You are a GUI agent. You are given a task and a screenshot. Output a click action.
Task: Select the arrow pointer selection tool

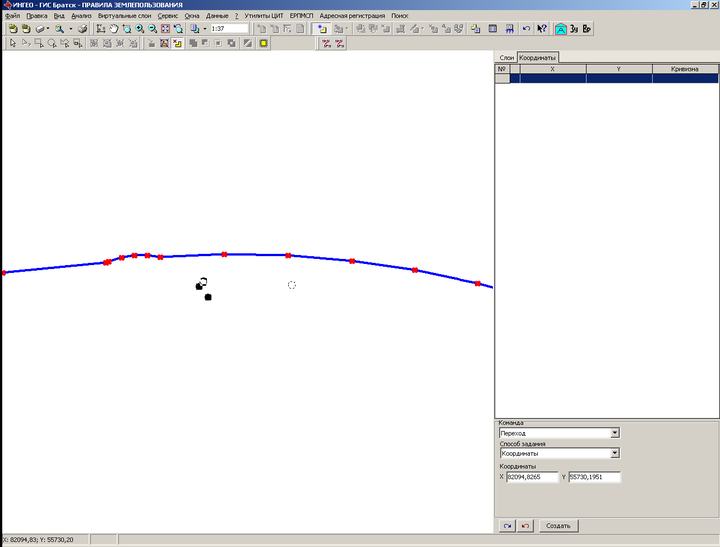pyautogui.click(x=13, y=43)
